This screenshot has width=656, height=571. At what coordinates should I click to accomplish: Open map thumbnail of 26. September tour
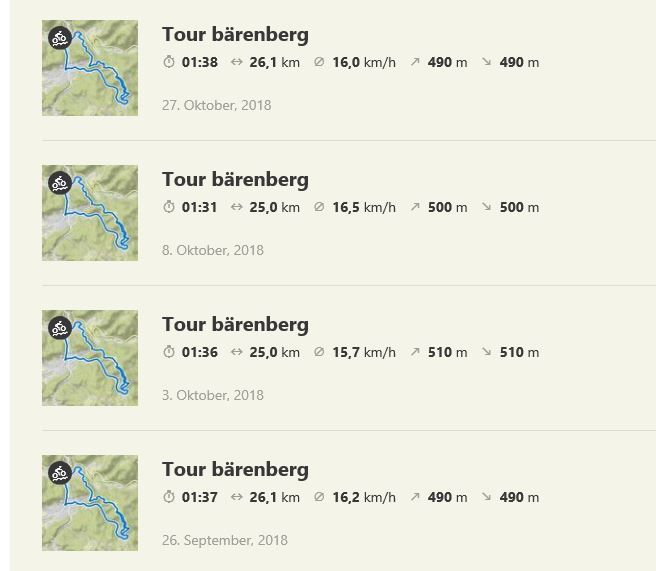click(90, 503)
